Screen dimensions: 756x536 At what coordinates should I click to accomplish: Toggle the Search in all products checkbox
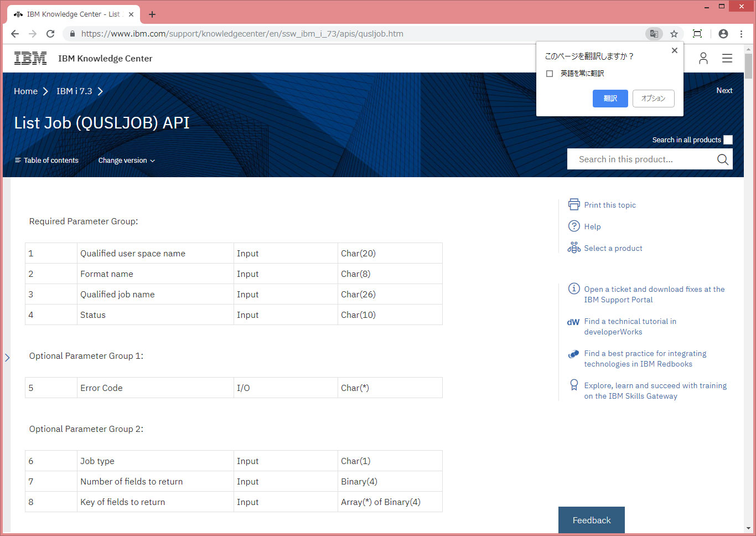(728, 140)
